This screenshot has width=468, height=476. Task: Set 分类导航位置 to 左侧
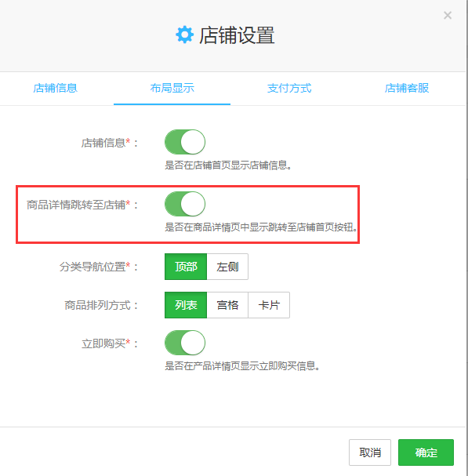(x=227, y=267)
